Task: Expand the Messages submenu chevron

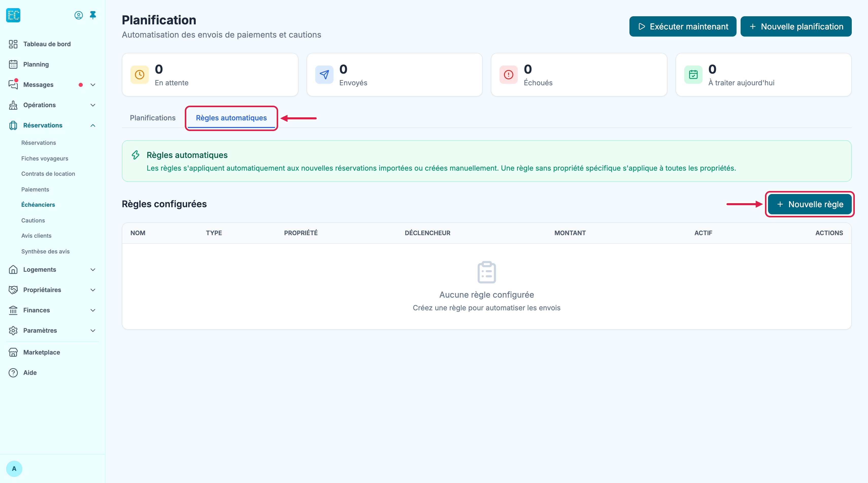Action: pyautogui.click(x=93, y=85)
